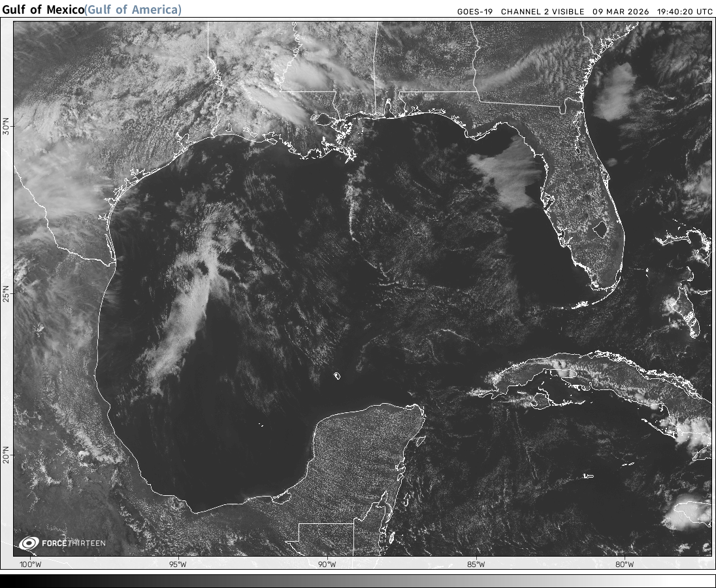The height and width of the screenshot is (588, 716).
Task: Click the Force Thirteen swirl logo icon
Action: tap(29, 543)
